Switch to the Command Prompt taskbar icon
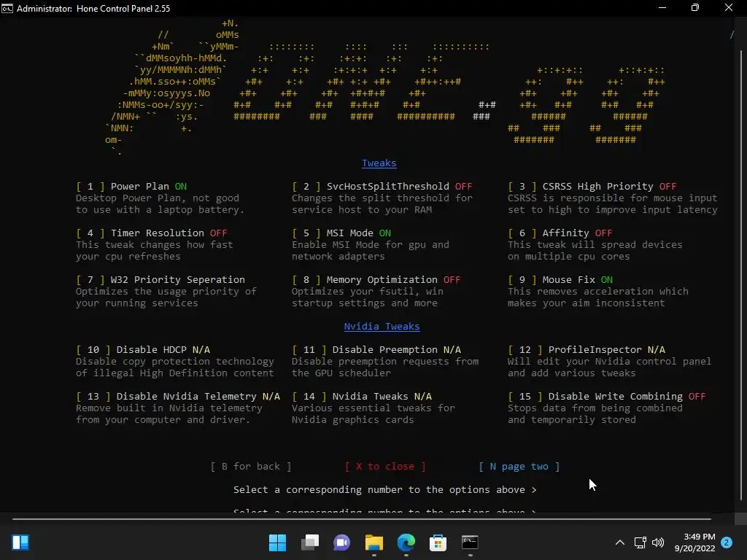The height and width of the screenshot is (560, 747). pos(470,542)
